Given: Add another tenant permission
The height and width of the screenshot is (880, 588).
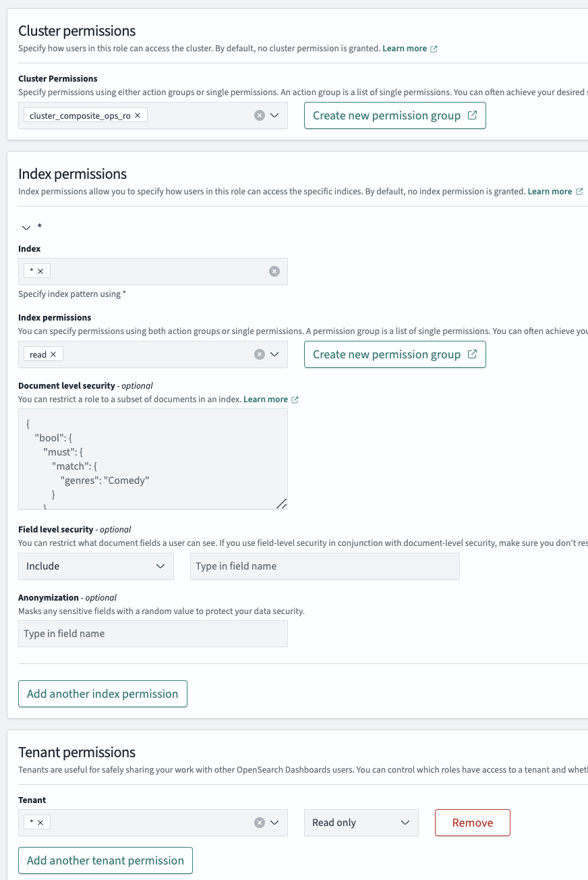Looking at the screenshot, I should [105, 860].
